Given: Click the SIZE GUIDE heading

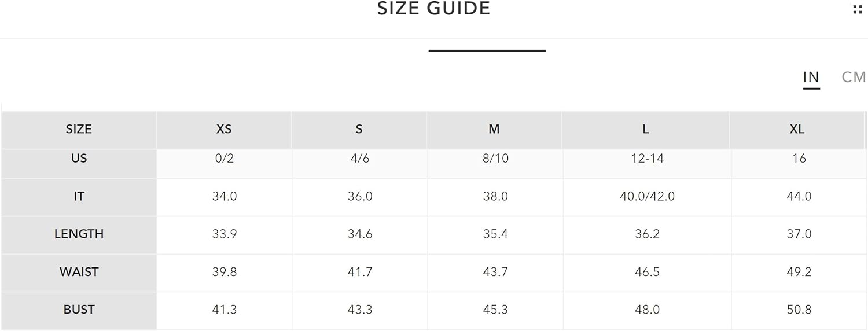Looking at the screenshot, I should pos(434,8).
